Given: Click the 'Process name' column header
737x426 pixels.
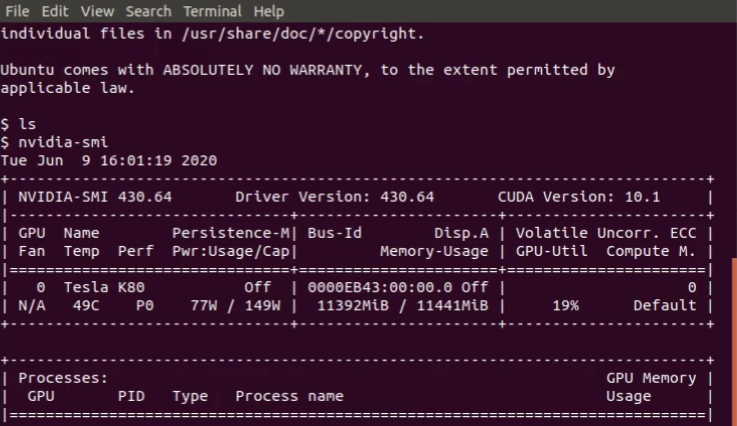Looking at the screenshot, I should [290, 396].
